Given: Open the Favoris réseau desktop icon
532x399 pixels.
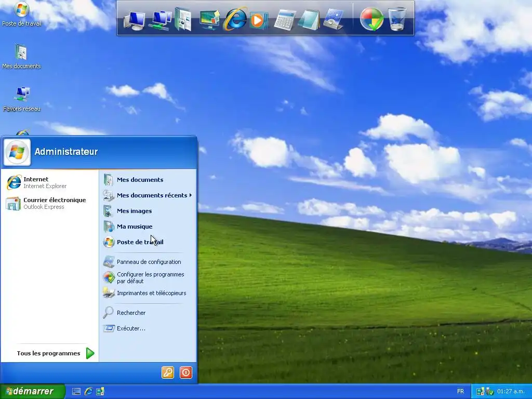Looking at the screenshot, I should pyautogui.click(x=22, y=99).
